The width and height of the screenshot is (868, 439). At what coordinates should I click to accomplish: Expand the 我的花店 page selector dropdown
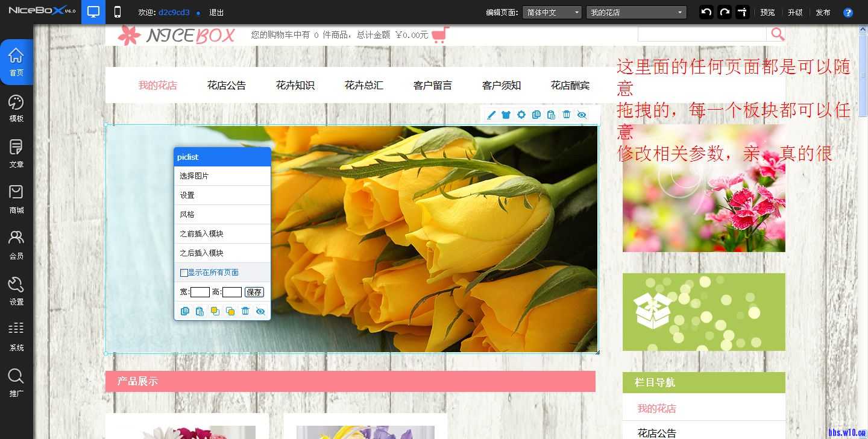pos(637,13)
